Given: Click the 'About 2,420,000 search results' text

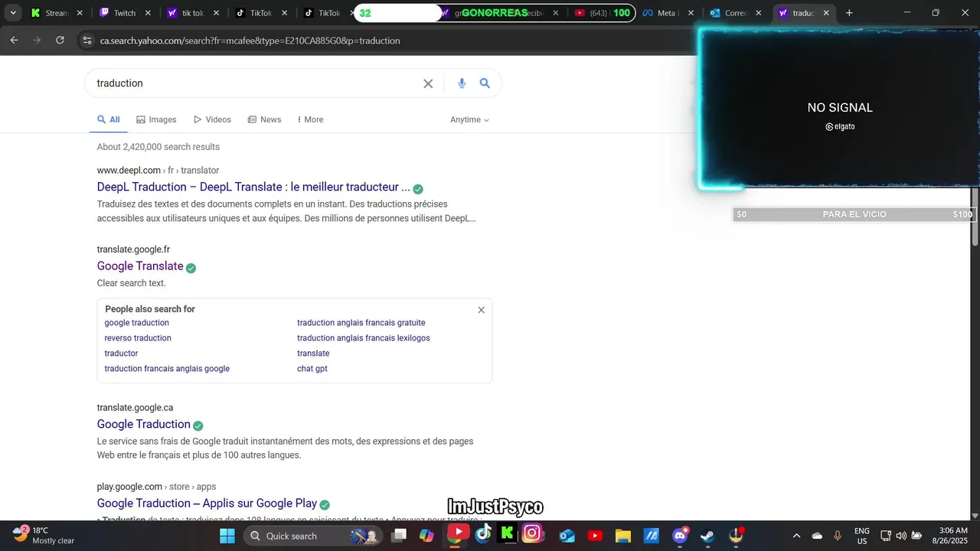Looking at the screenshot, I should coord(158,147).
